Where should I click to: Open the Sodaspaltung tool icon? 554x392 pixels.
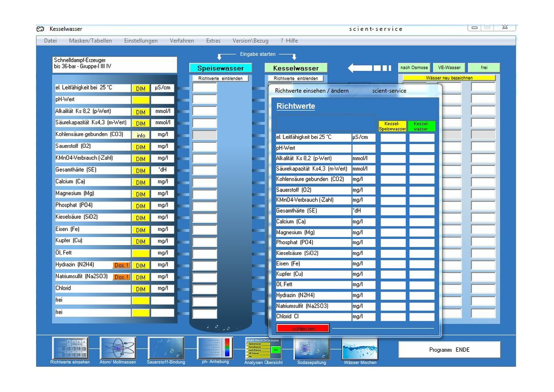tap(311, 348)
